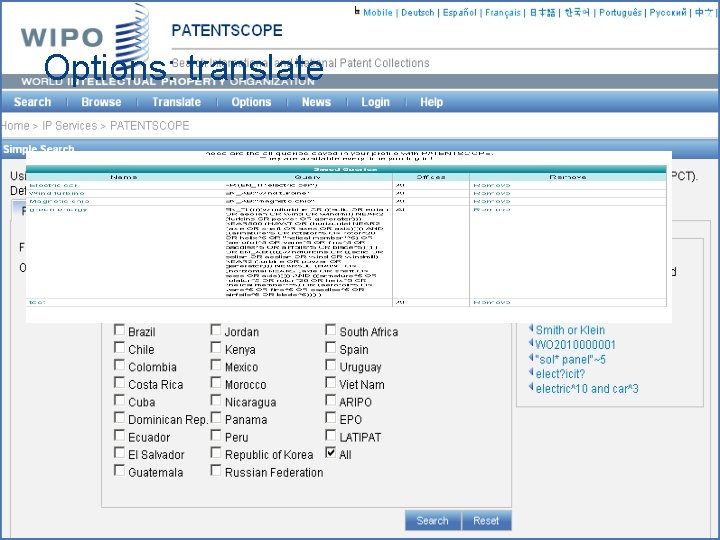Tick the El Salvador checkbox
720x540 pixels.
click(x=119, y=453)
